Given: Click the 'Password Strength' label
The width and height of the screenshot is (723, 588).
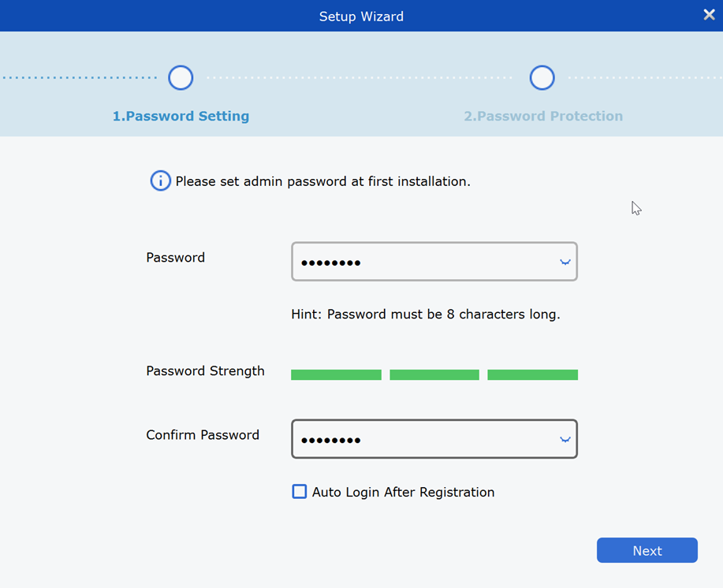Looking at the screenshot, I should [205, 371].
